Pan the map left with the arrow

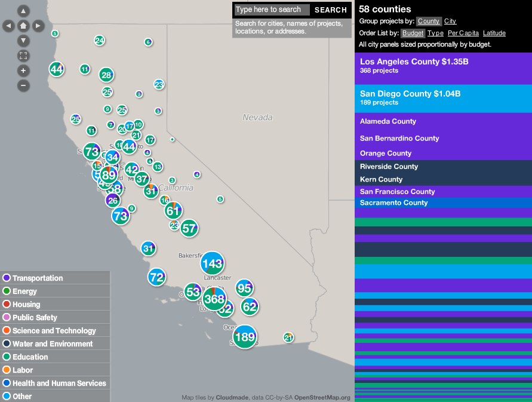[8, 26]
